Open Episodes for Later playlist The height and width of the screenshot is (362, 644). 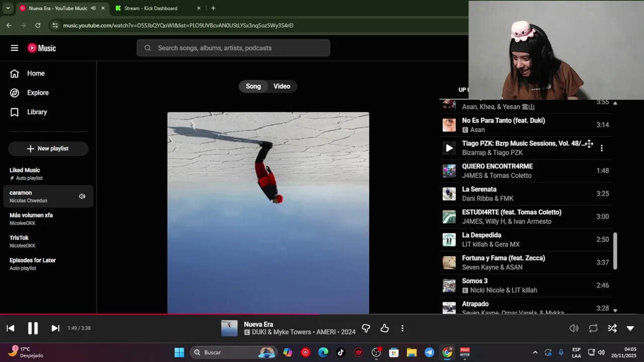tap(48, 264)
